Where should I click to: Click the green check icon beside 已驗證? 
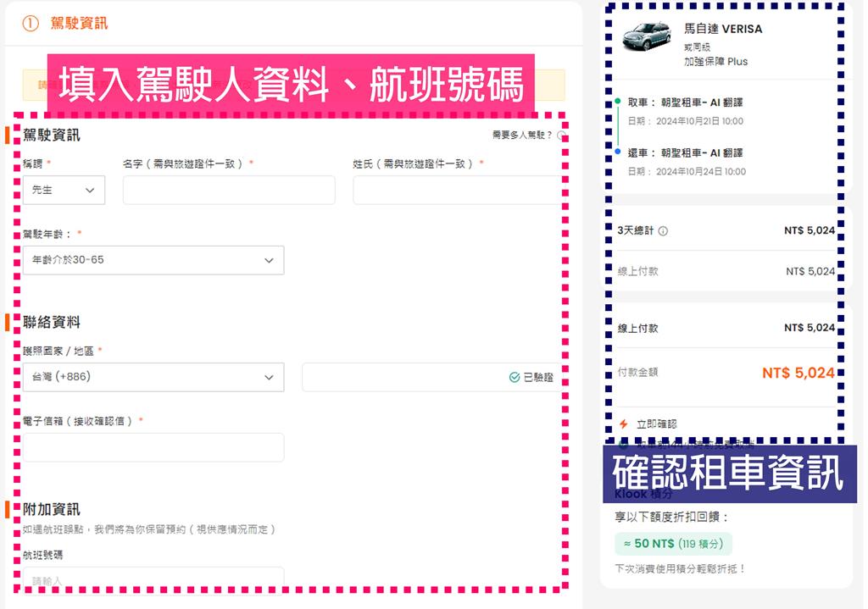point(515,377)
